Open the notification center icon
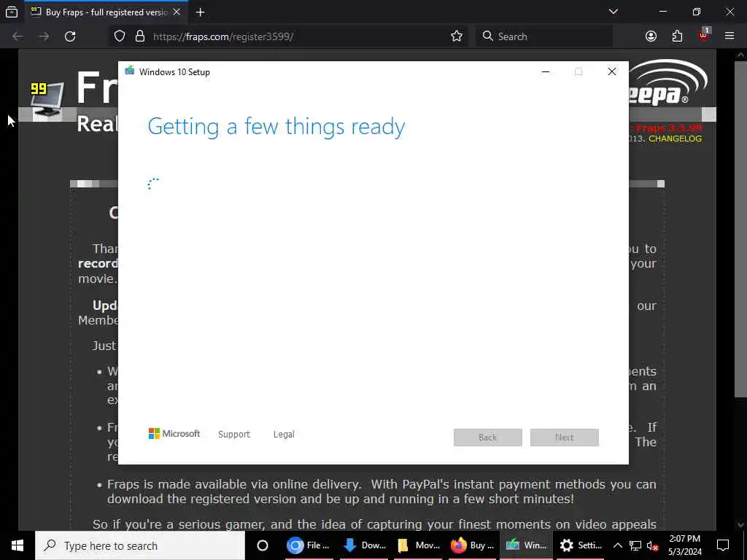747x560 pixels. tap(723, 545)
